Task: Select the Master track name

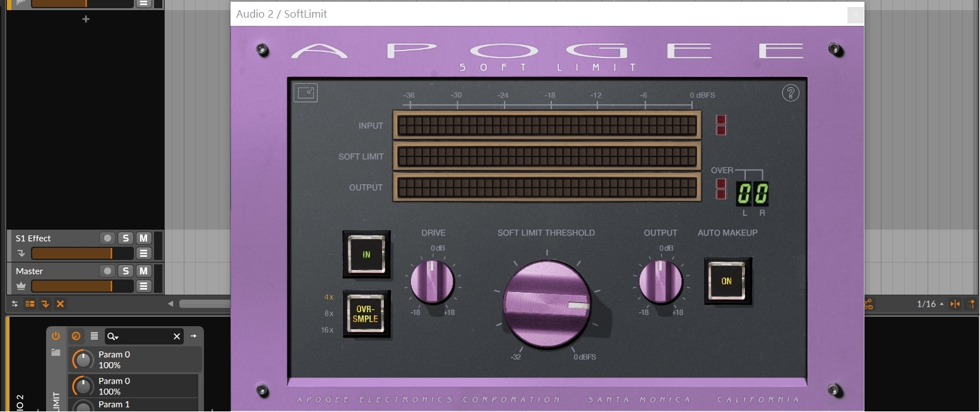Action: 30,271
